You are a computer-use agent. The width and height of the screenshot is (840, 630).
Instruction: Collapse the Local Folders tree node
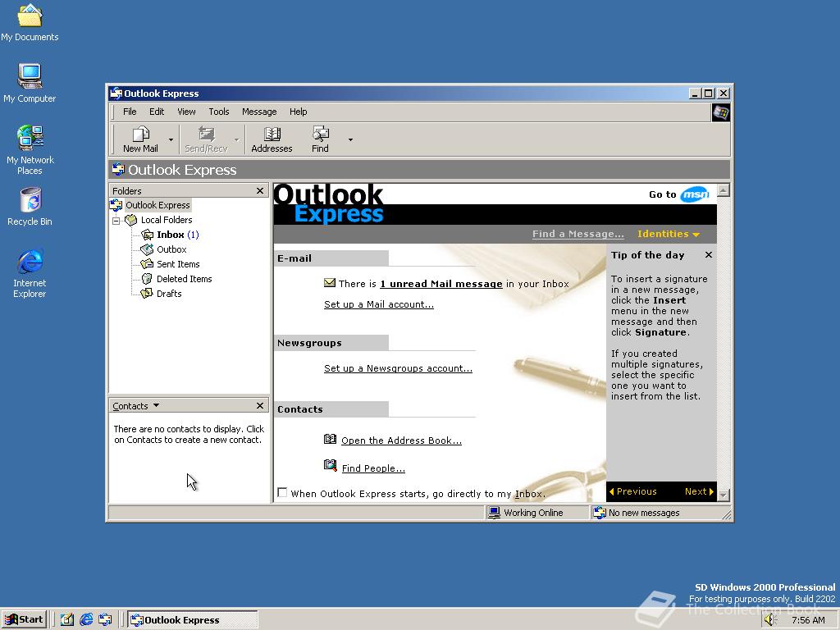pyautogui.click(x=116, y=221)
